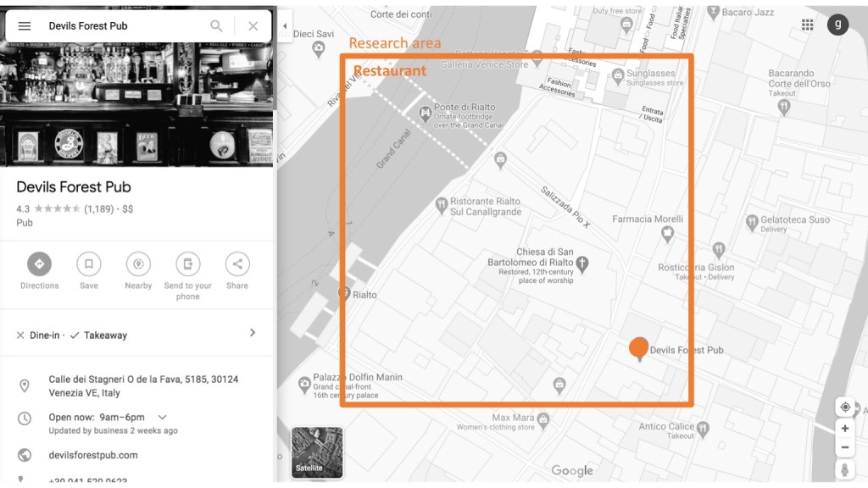
Task: Click the Share icon button
Action: pos(237,263)
